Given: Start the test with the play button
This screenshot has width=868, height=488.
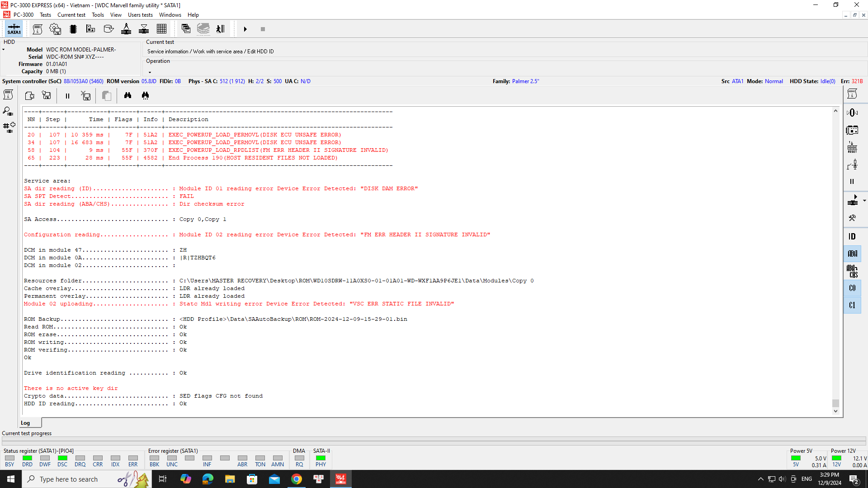Looking at the screenshot, I should 245,29.
